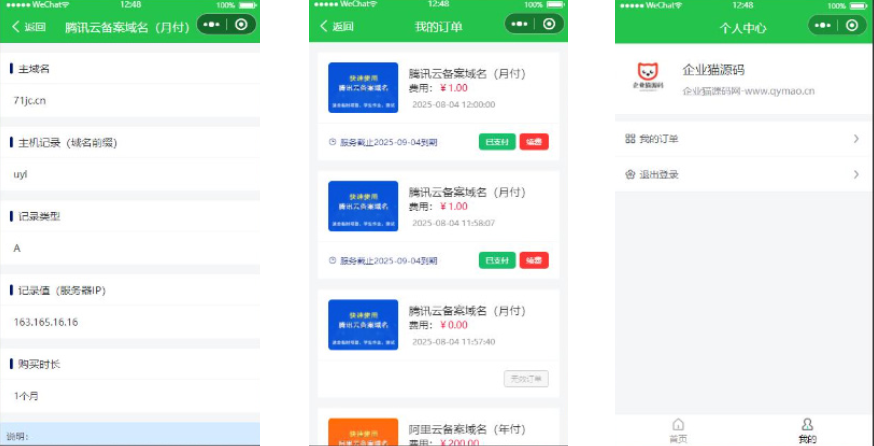Tap the ¥1.00 price on the 12:00:00 order

click(x=454, y=88)
